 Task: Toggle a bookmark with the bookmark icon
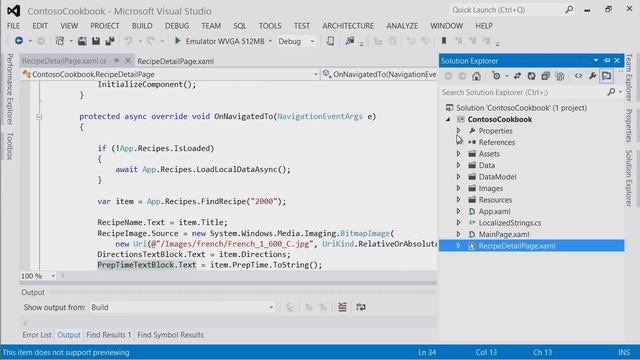coord(444,41)
